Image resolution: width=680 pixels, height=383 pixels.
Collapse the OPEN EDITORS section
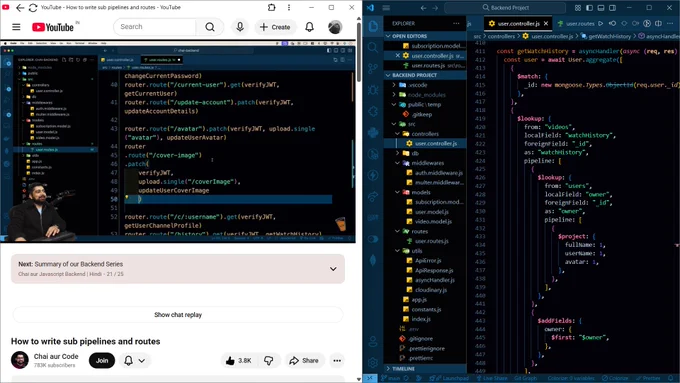[x=425, y=36]
